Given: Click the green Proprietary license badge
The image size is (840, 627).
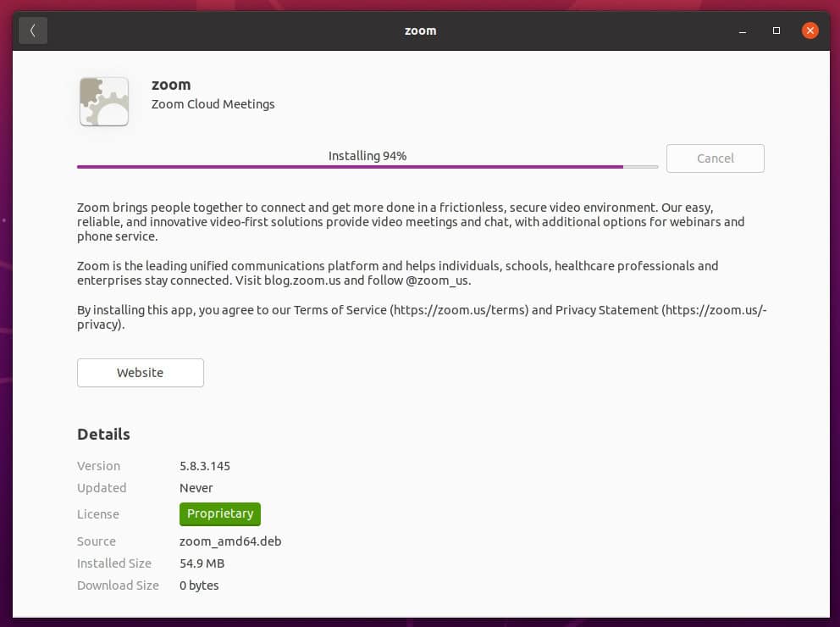Looking at the screenshot, I should 220,513.
